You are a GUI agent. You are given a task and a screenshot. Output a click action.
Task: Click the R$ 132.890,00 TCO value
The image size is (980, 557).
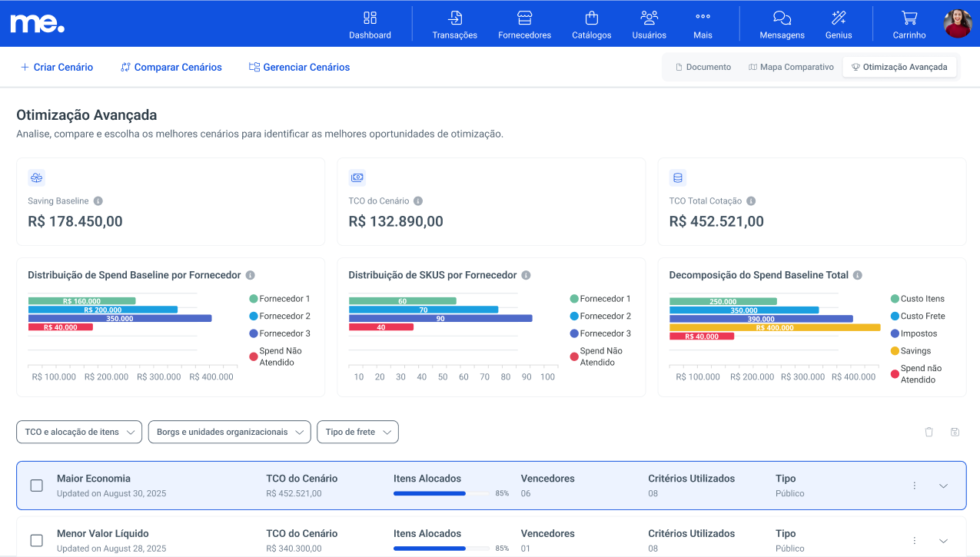click(396, 222)
